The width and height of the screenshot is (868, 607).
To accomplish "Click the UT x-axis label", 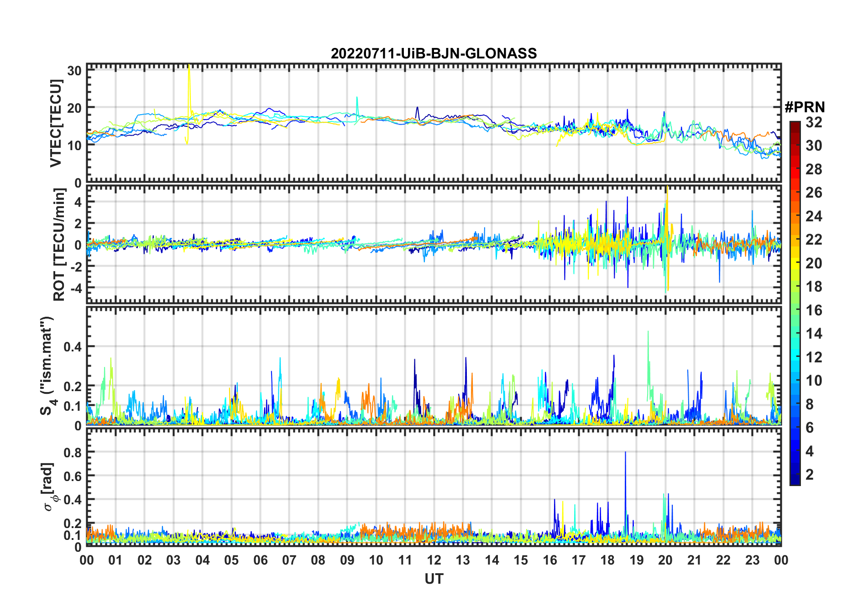I will (x=434, y=579).
